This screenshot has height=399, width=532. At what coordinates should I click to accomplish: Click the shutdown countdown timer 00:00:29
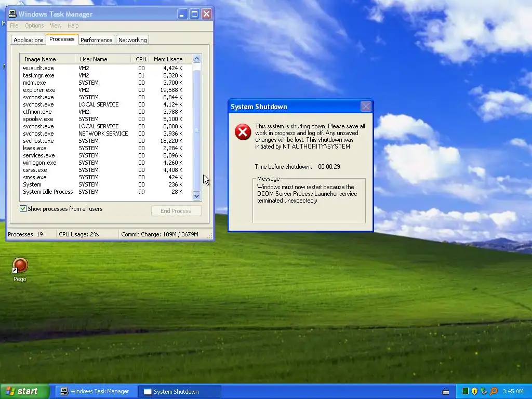[329, 167]
